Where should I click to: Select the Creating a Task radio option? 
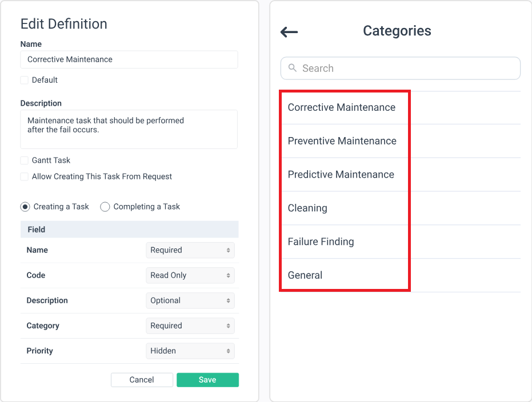tap(25, 207)
